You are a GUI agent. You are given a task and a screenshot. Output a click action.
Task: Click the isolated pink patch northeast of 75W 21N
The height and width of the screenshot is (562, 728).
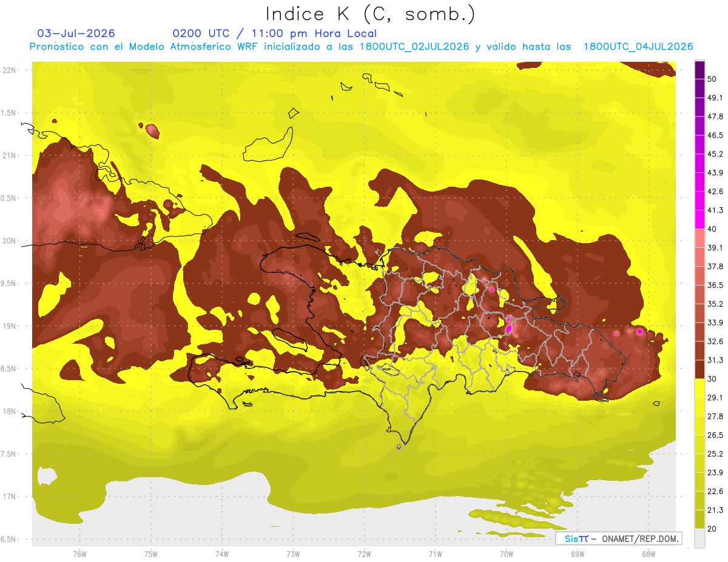coord(152,130)
